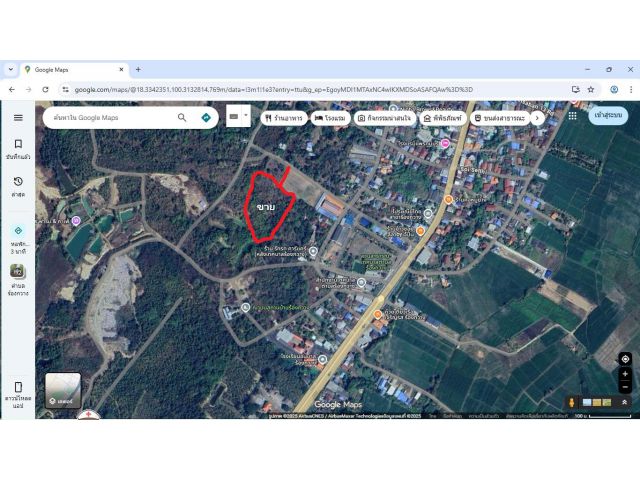Click the search magnifier icon

point(182,117)
